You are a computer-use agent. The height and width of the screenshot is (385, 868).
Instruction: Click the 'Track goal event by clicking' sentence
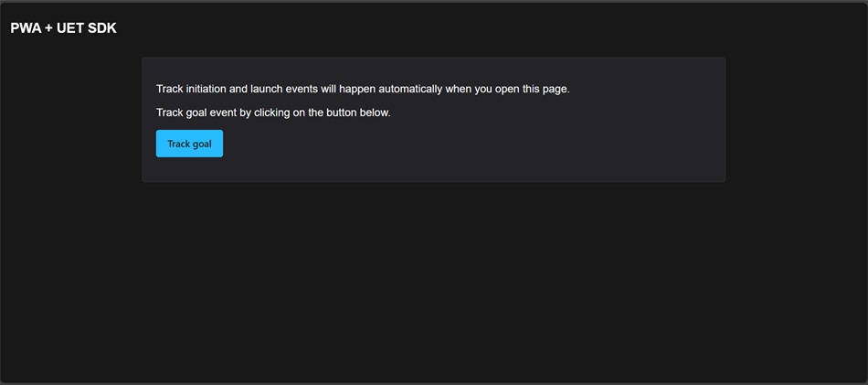coord(273,113)
